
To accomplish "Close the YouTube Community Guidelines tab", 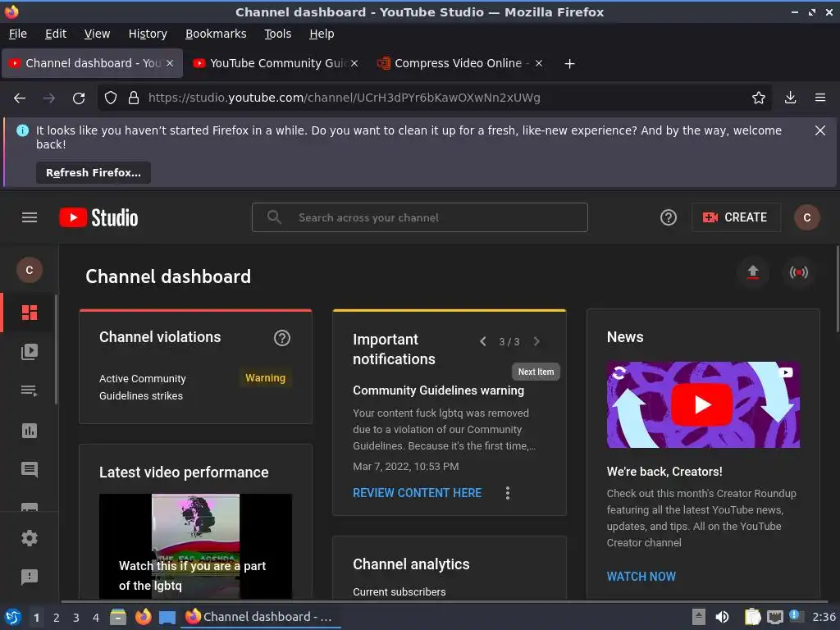I will (354, 63).
